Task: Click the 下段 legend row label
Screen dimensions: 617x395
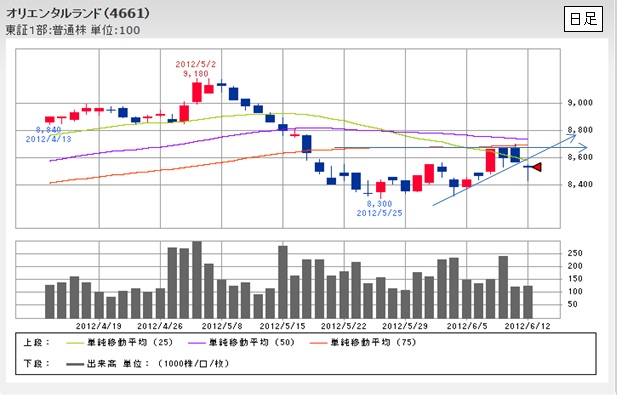Action: [x=37, y=364]
